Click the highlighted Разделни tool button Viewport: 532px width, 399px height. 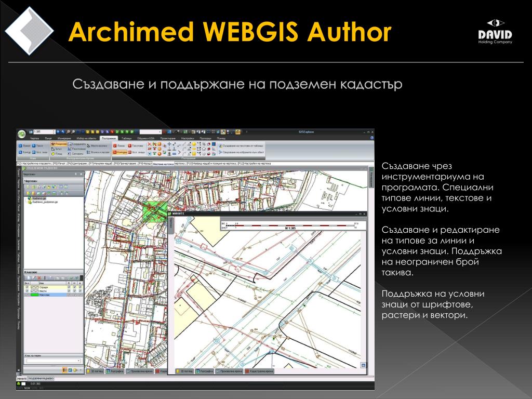pyautogui.click(x=59, y=144)
